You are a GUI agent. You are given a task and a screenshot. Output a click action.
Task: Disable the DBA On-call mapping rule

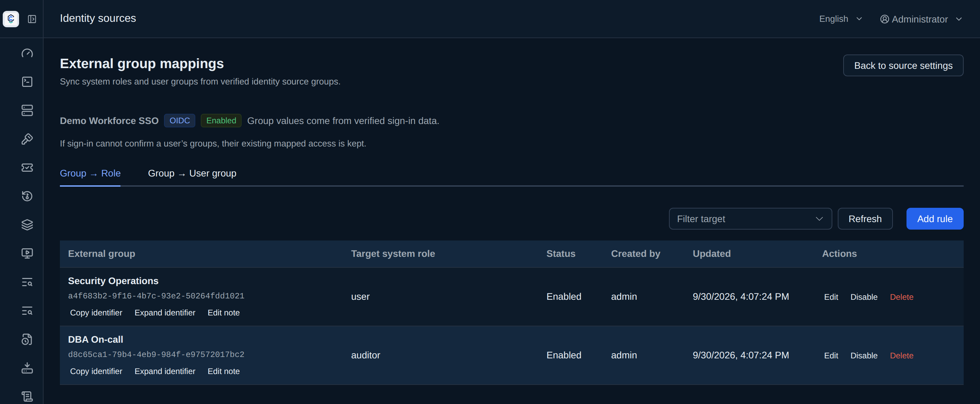pos(864,356)
